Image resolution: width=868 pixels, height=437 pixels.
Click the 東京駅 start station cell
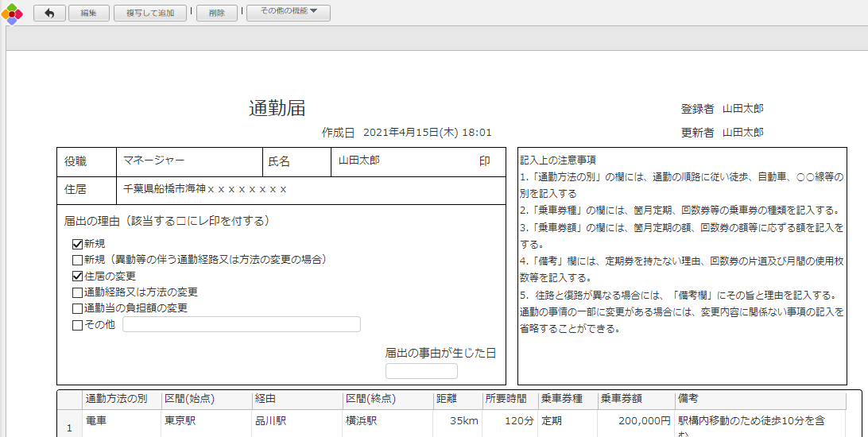180,421
